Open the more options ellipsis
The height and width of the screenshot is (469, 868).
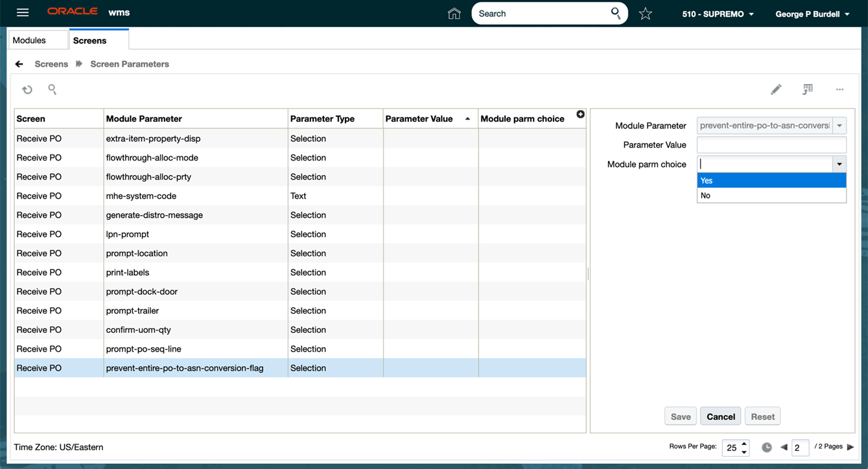[839, 89]
